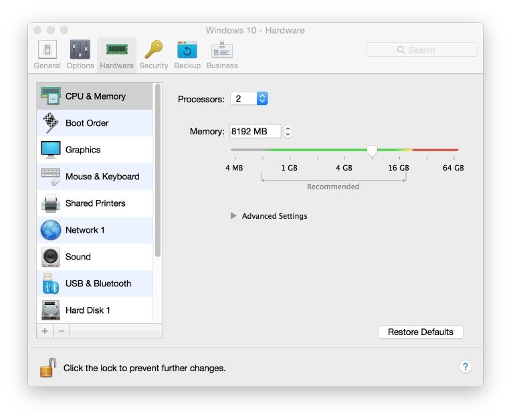Click the Advanced Settings label text

click(x=274, y=216)
